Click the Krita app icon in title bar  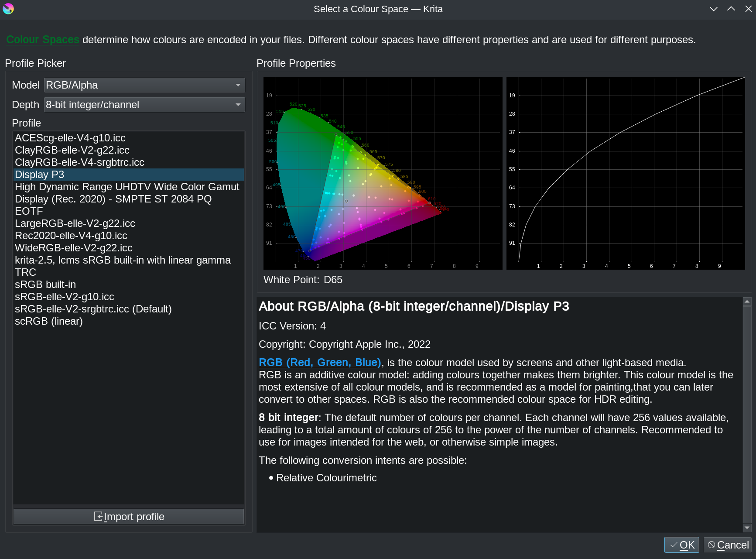(8, 9)
